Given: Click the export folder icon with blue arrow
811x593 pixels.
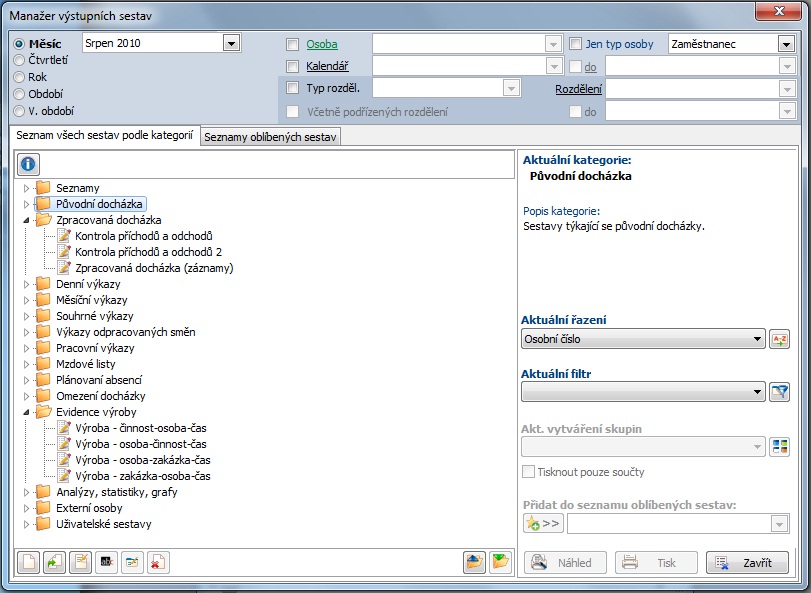Looking at the screenshot, I should click(474, 562).
